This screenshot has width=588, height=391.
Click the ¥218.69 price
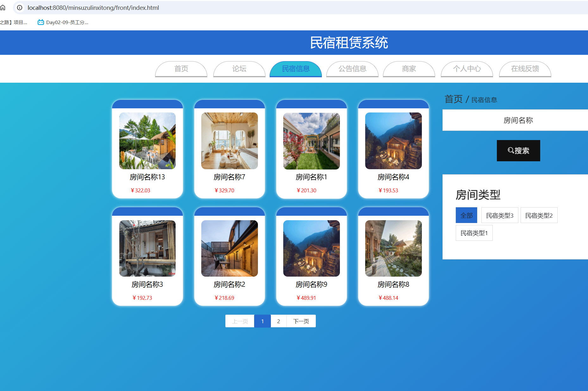224,298
